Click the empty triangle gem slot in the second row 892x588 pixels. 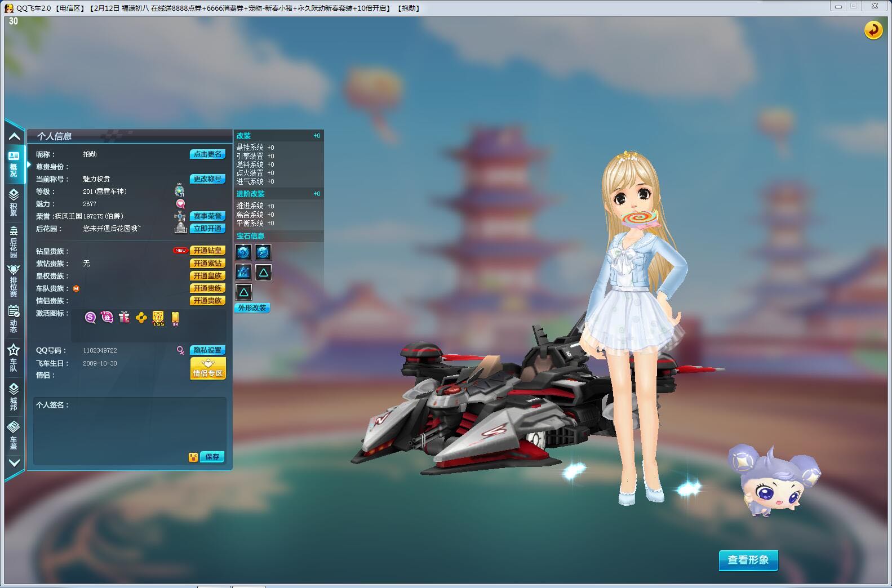[x=263, y=273]
